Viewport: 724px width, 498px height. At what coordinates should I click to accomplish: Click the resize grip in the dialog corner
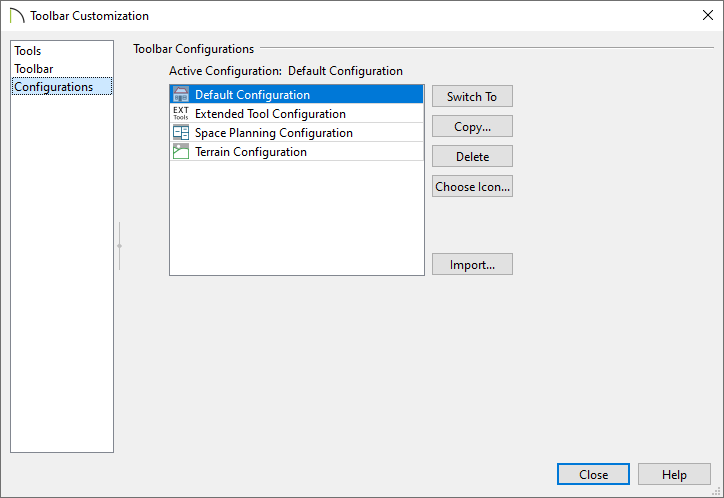pyautogui.click(x=717, y=491)
